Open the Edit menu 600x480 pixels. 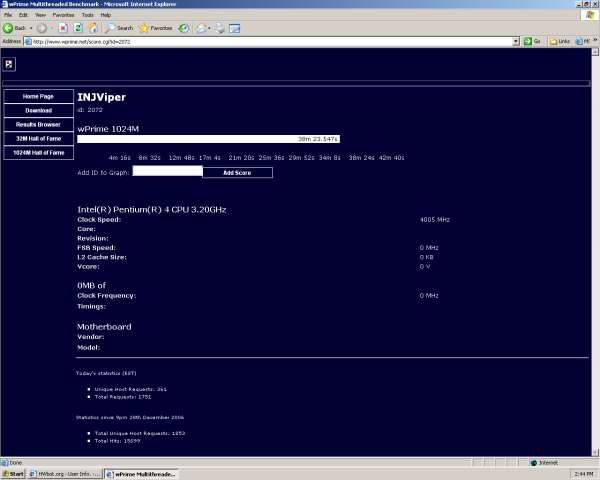click(x=23, y=15)
